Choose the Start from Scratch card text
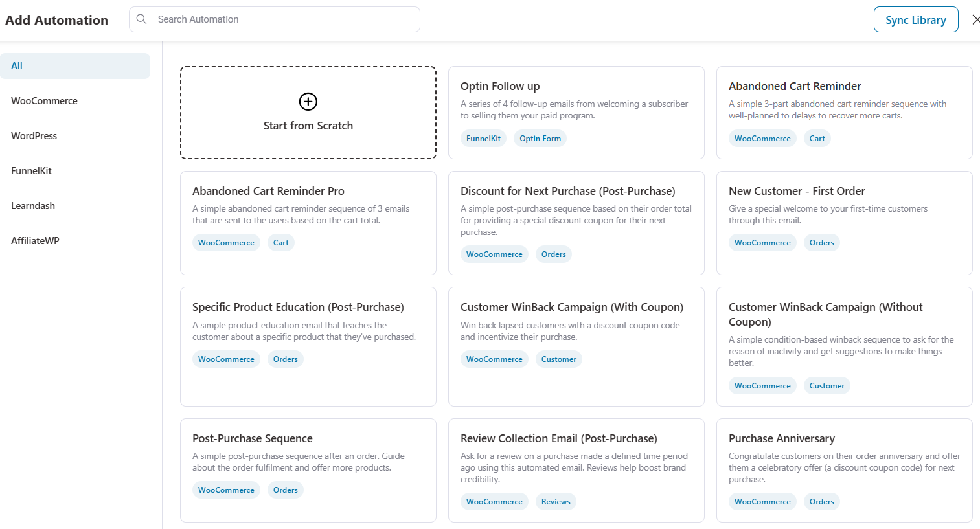980x529 pixels. (308, 126)
